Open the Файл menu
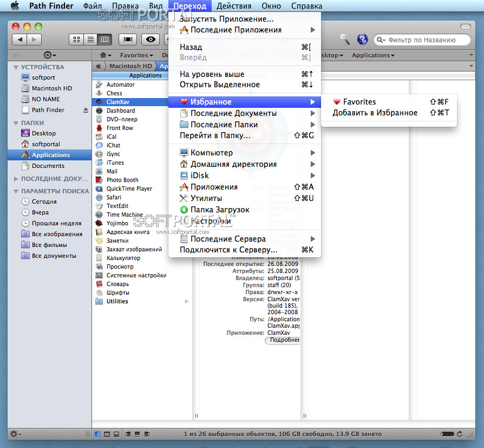484x448 pixels. click(x=92, y=6)
